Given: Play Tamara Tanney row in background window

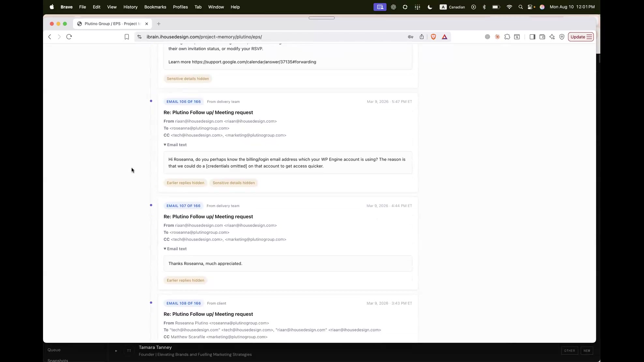Looking at the screenshot, I should point(116,351).
